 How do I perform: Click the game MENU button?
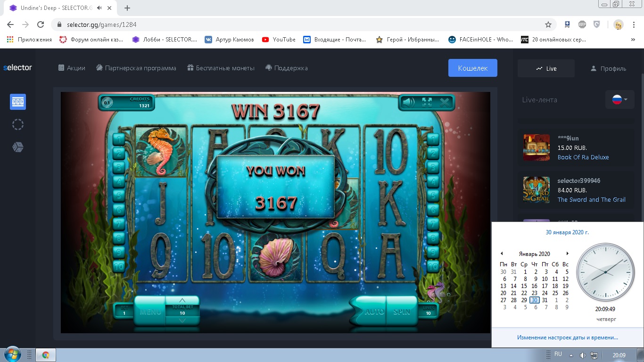(150, 311)
